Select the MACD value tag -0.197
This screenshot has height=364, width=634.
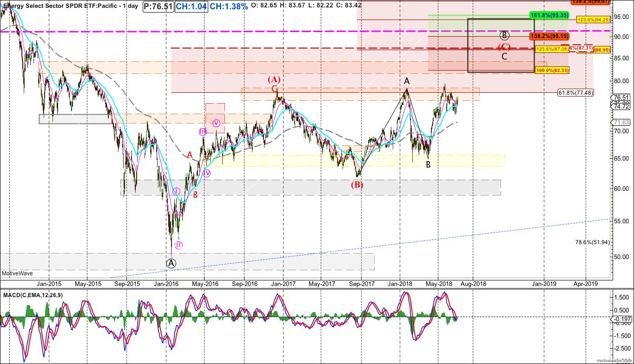click(x=622, y=319)
